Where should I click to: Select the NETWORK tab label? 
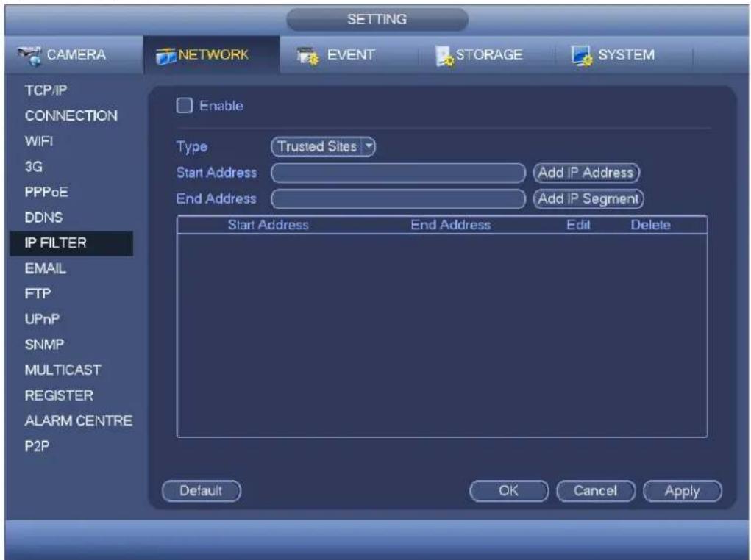click(213, 54)
